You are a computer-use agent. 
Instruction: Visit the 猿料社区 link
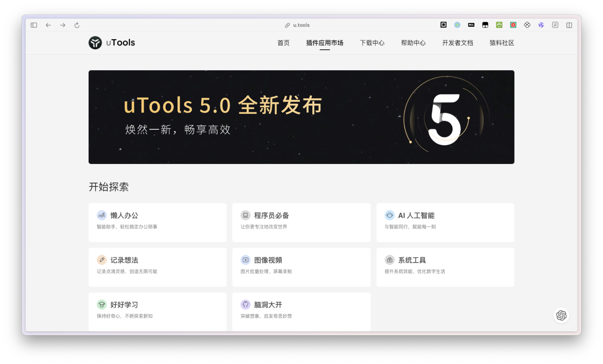pos(502,43)
